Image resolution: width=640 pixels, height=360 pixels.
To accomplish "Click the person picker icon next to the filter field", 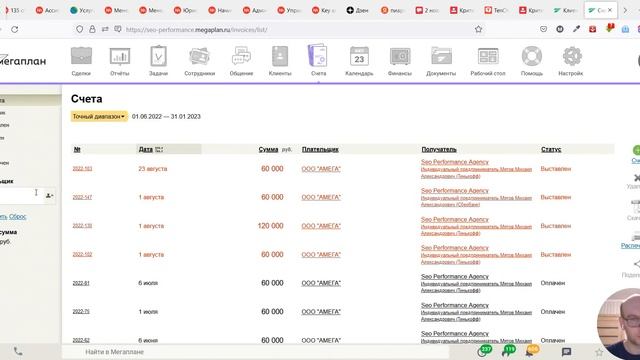I will (x=49, y=196).
